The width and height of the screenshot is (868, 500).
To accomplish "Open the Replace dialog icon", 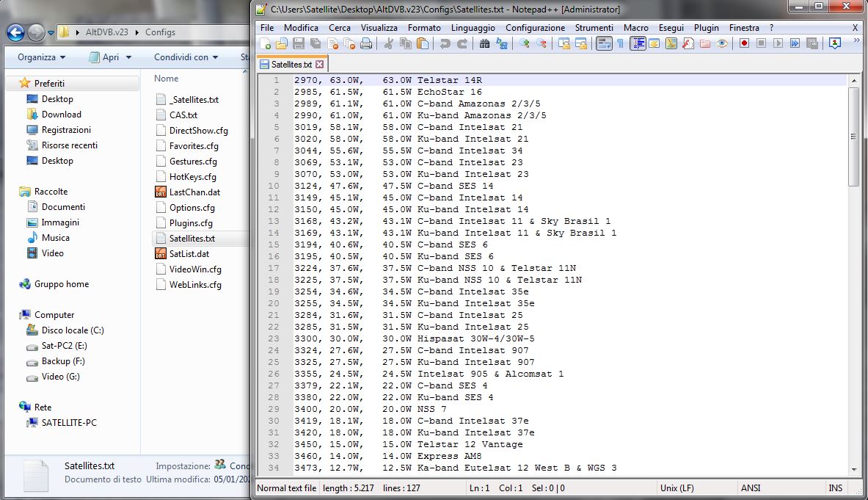I will (502, 44).
